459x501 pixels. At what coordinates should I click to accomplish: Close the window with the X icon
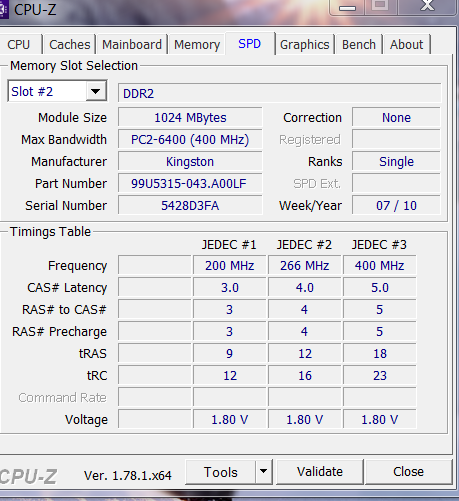[x=427, y=6]
